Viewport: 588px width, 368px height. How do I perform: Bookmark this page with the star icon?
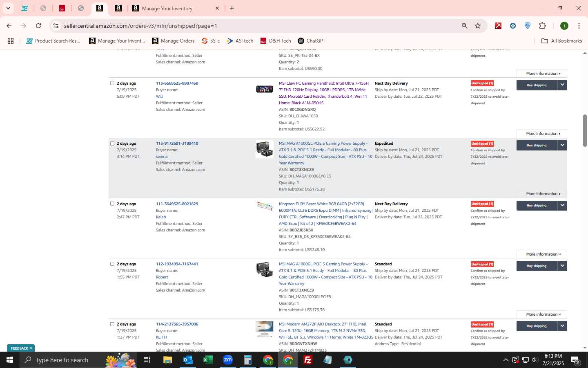478,26
